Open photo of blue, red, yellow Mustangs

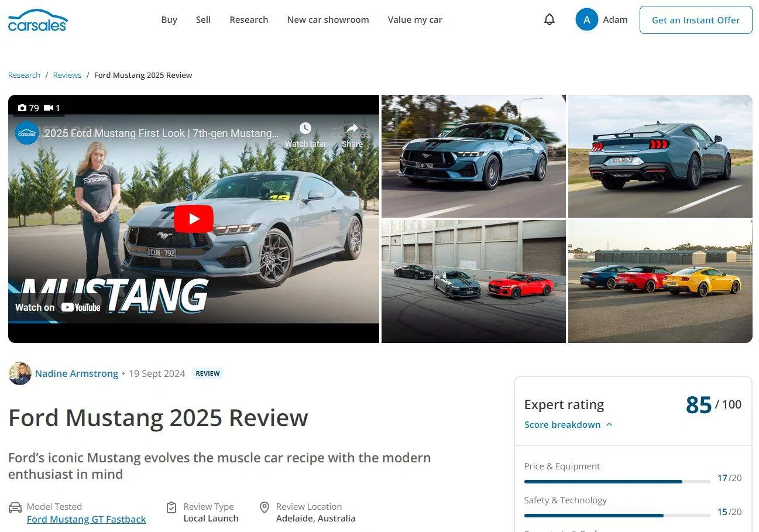pos(660,282)
